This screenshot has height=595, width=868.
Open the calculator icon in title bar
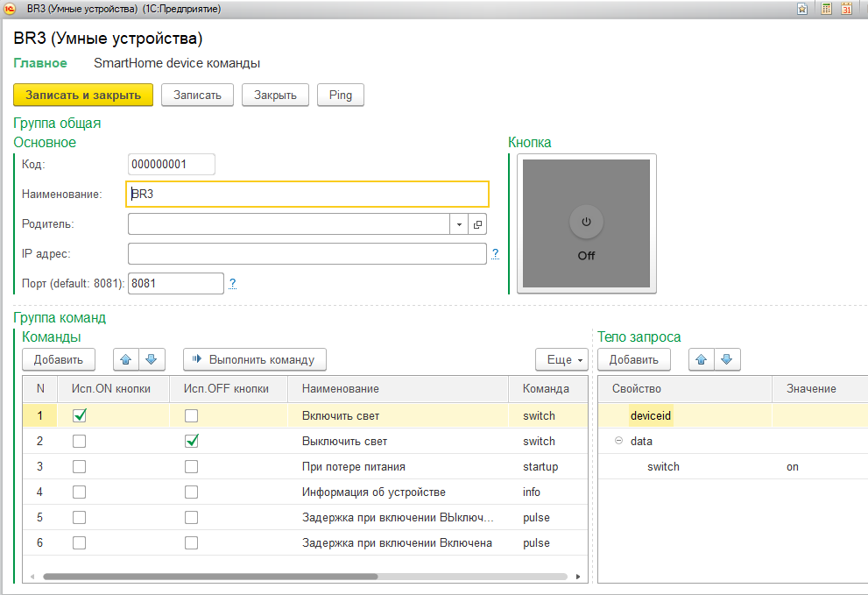click(826, 9)
